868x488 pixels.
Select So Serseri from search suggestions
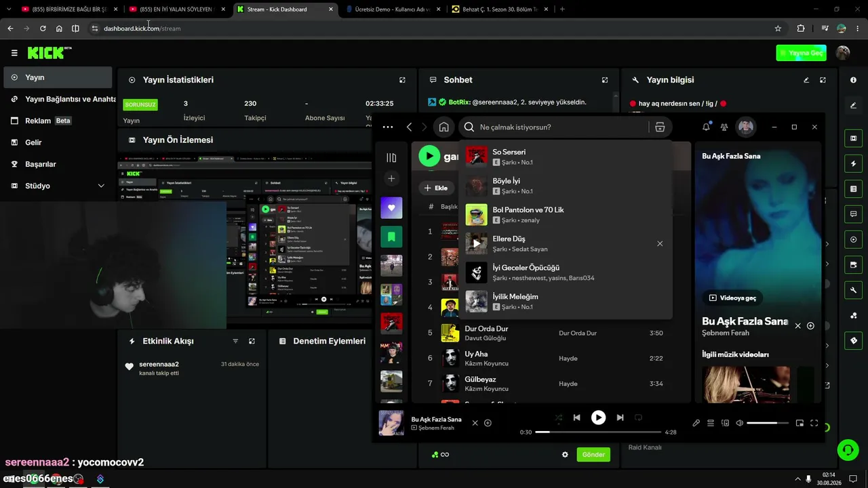(x=565, y=157)
